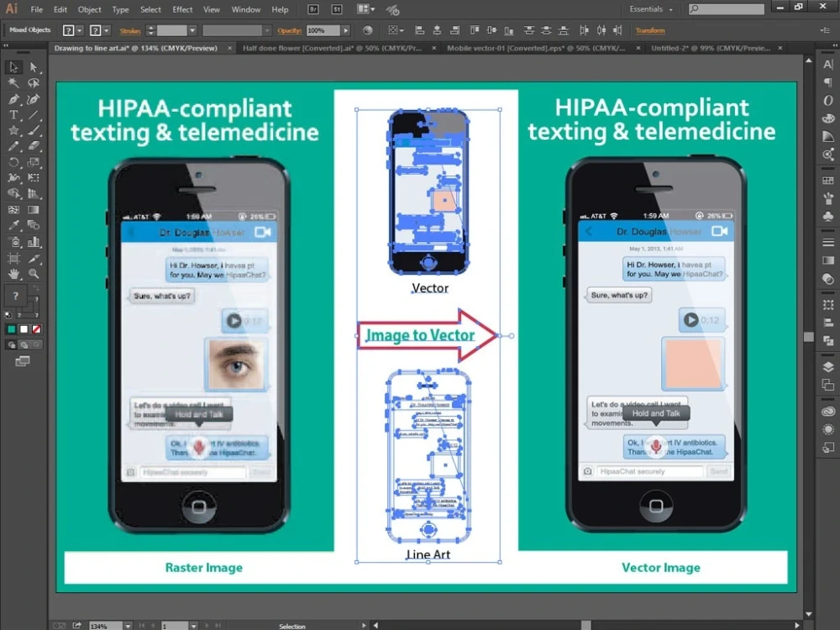Open the zoom level dropdown
This screenshot has width=840, height=630.
(x=128, y=626)
